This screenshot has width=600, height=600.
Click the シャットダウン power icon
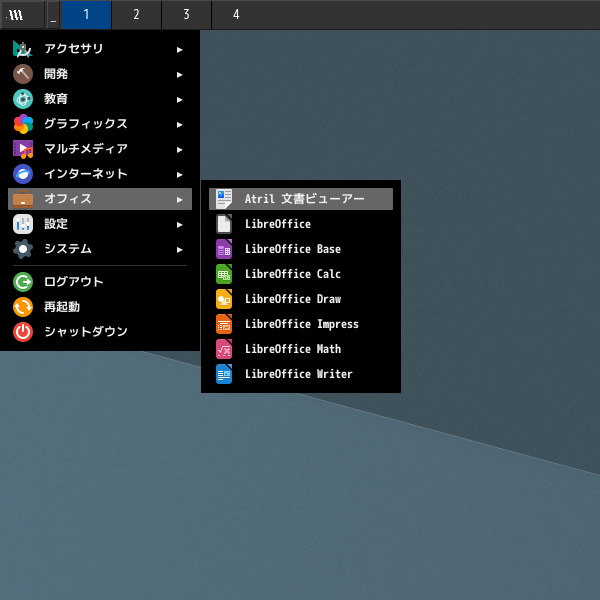point(23,331)
